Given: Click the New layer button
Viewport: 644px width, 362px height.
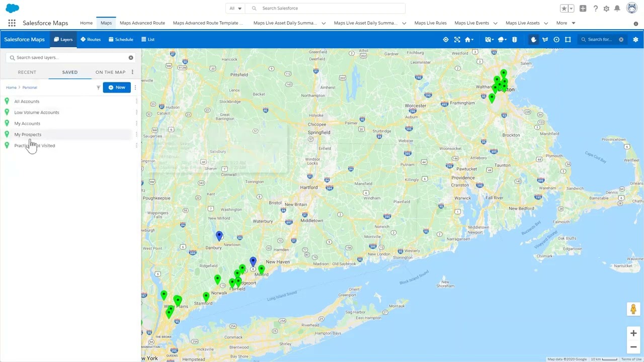Looking at the screenshot, I should [x=117, y=87].
